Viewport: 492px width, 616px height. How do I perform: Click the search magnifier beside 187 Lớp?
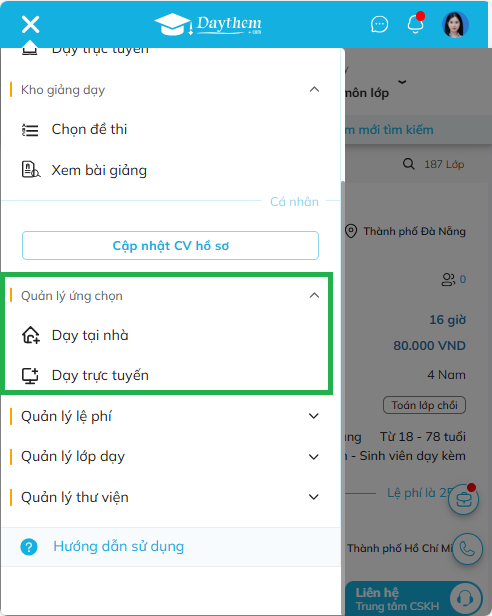[409, 164]
